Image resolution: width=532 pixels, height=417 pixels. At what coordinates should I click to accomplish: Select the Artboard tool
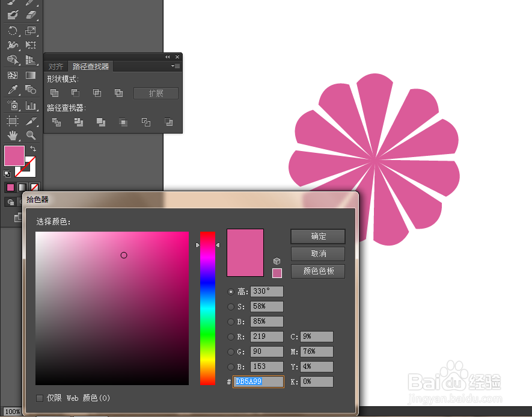point(13,120)
